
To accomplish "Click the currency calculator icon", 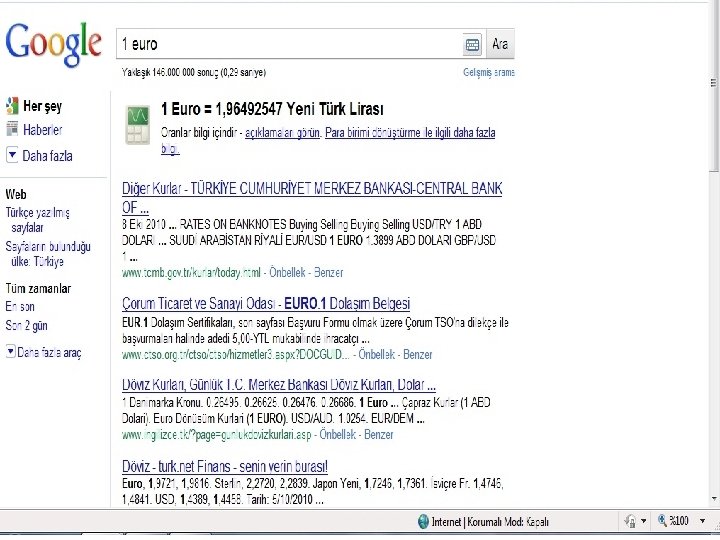I will tap(137, 124).
